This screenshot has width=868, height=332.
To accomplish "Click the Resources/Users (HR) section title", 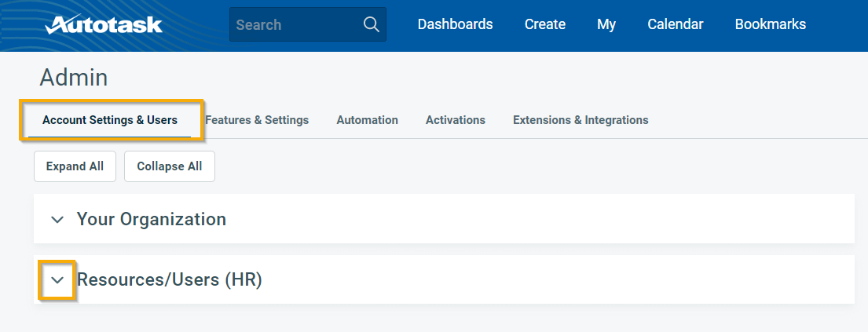I will (x=169, y=279).
